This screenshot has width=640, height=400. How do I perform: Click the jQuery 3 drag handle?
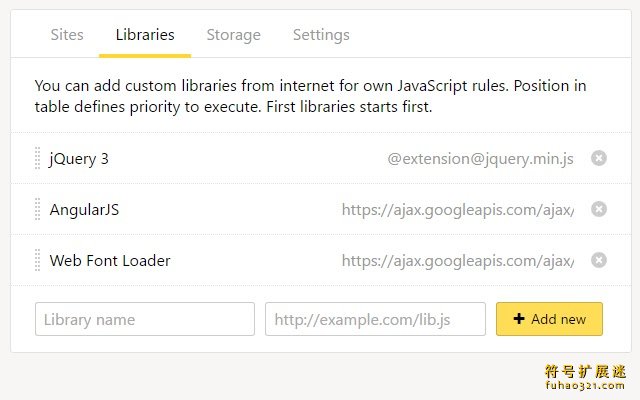(38, 158)
